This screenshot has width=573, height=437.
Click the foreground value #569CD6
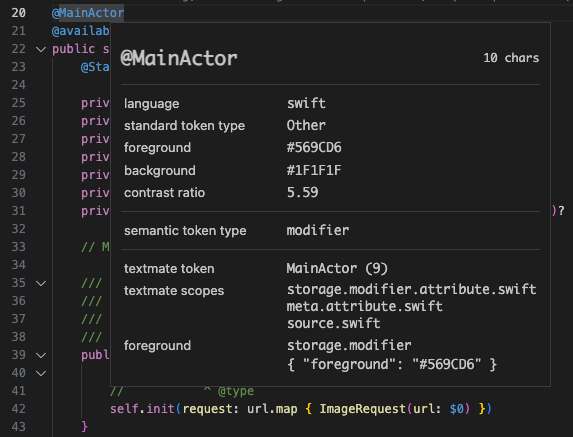click(314, 148)
